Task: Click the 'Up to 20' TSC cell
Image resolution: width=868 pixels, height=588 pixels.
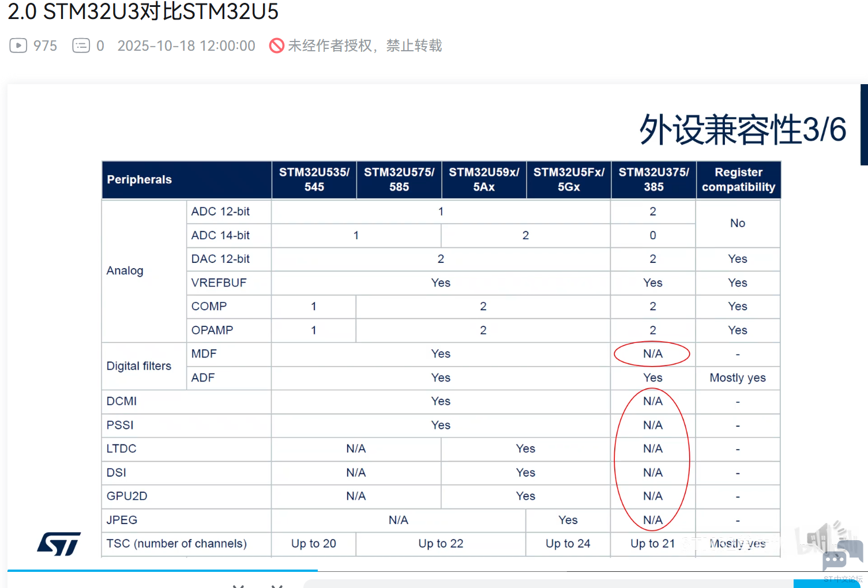Action: [x=314, y=544]
